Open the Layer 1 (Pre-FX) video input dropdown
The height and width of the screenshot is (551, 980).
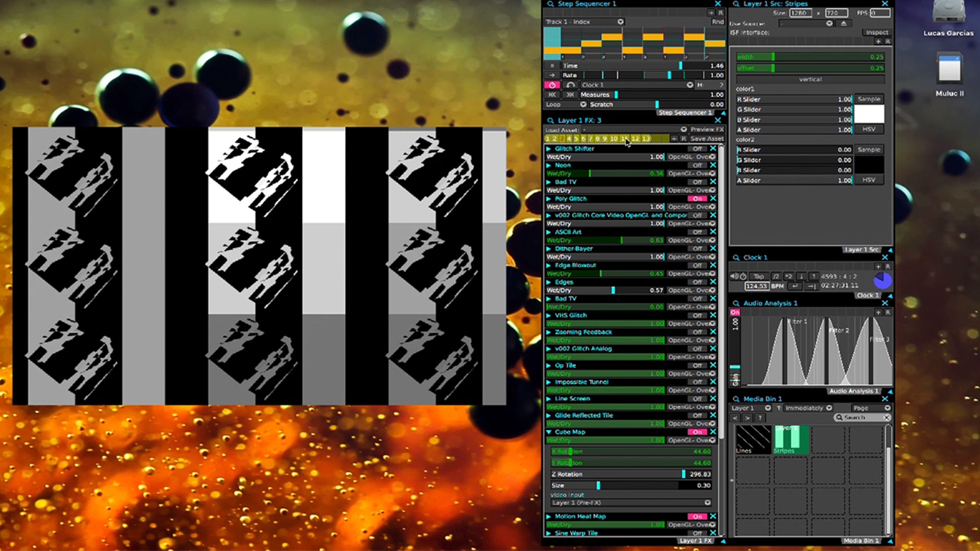coord(631,503)
